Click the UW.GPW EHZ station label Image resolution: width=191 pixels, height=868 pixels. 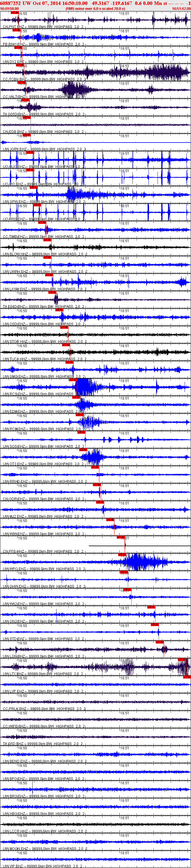coord(15,202)
